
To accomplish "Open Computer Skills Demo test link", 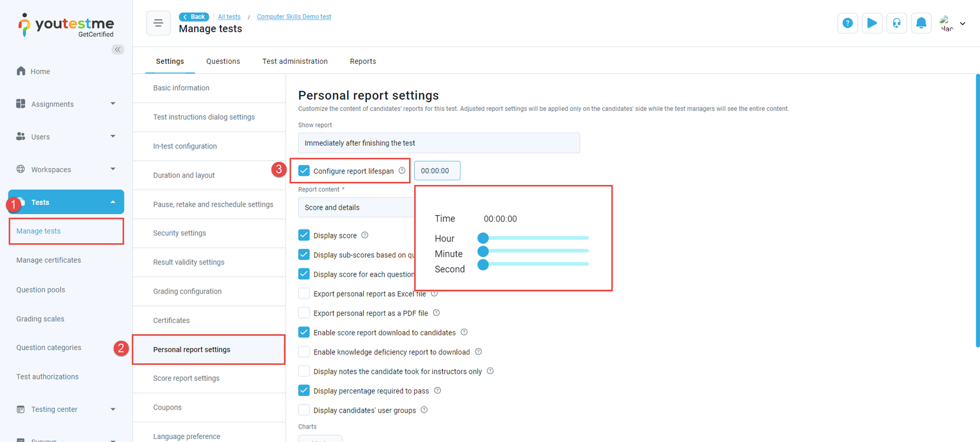I will point(294,17).
